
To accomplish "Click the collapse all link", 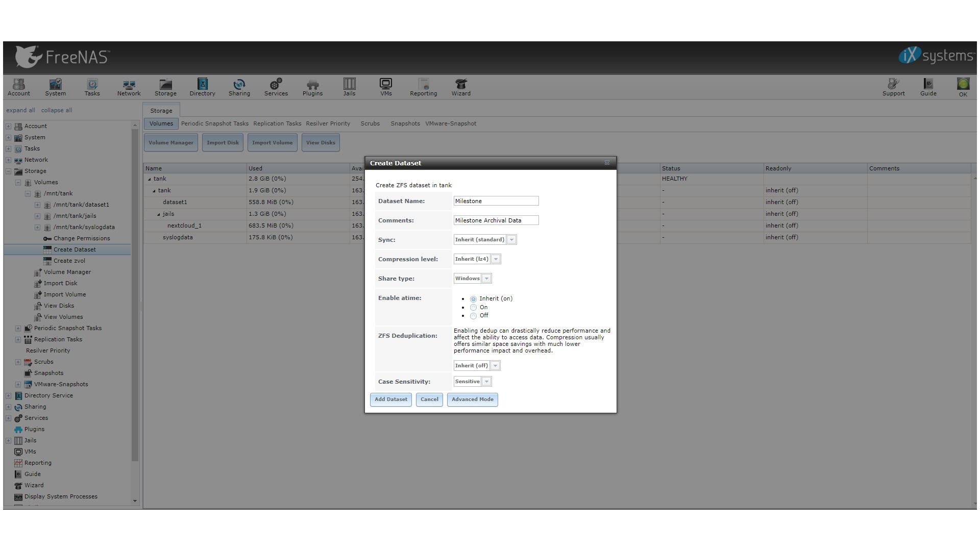I will tap(57, 110).
